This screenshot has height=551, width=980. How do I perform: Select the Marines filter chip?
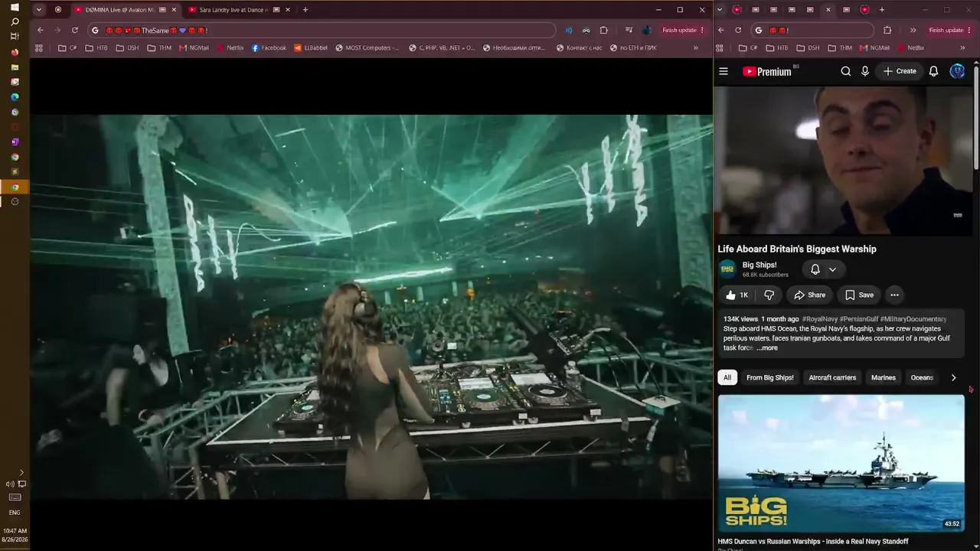[x=883, y=377]
